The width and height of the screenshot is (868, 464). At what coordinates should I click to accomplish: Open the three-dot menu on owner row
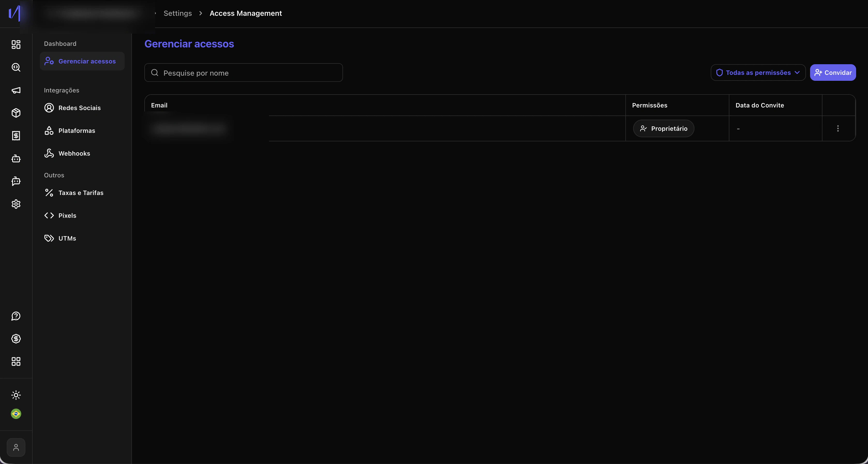(838, 128)
